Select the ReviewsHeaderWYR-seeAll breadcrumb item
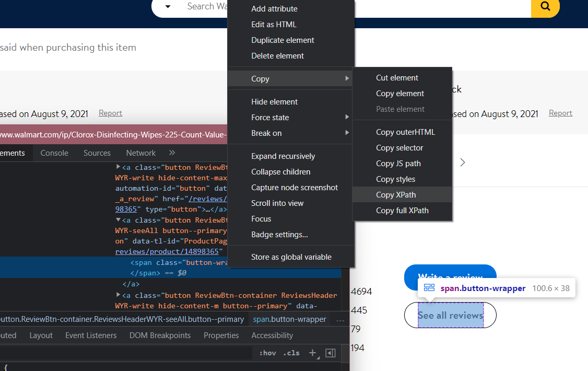The image size is (588, 371). coord(122,319)
